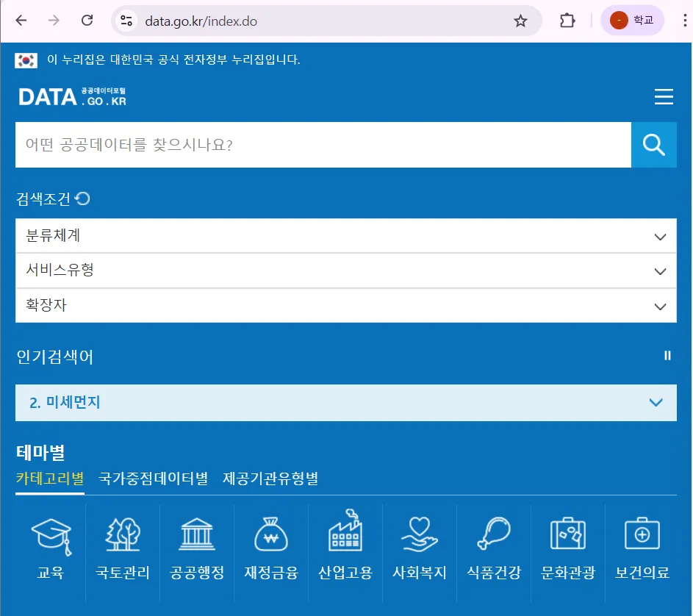Viewport: 693px width, 616px height.
Task: Expand the 확장자 dropdown
Action: tap(346, 306)
